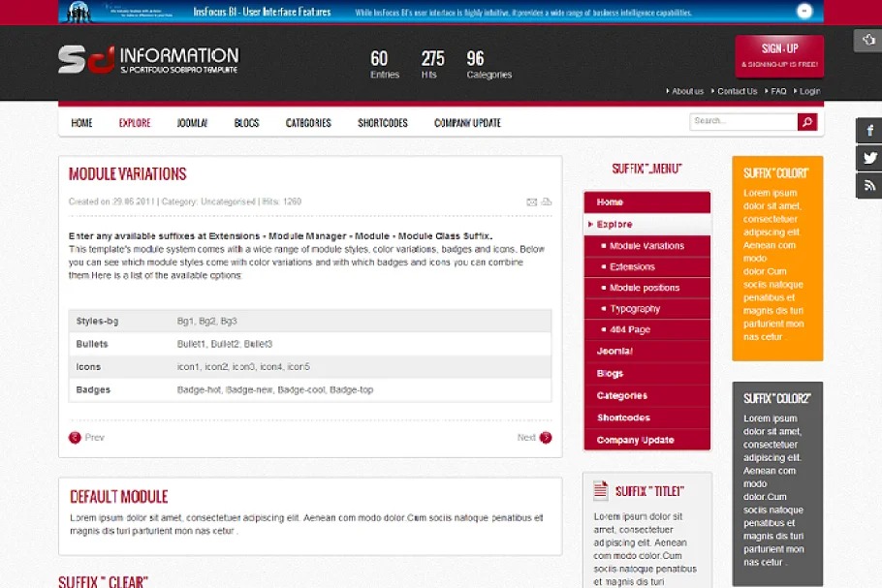Select Blogs in the top navigation bar

point(246,123)
